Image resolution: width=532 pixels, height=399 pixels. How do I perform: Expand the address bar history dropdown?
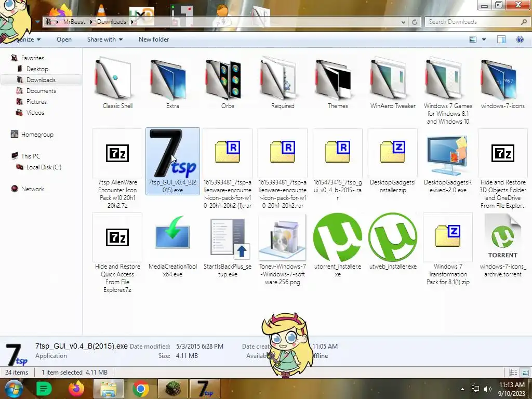tap(403, 22)
